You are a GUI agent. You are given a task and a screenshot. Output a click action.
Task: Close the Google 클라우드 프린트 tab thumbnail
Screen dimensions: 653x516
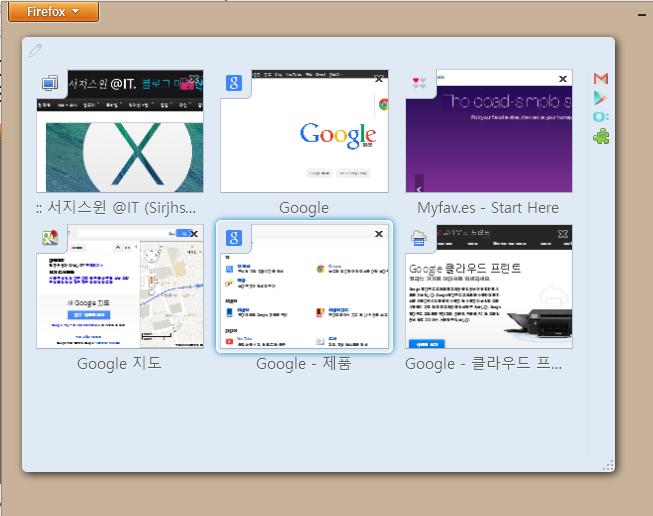(563, 234)
